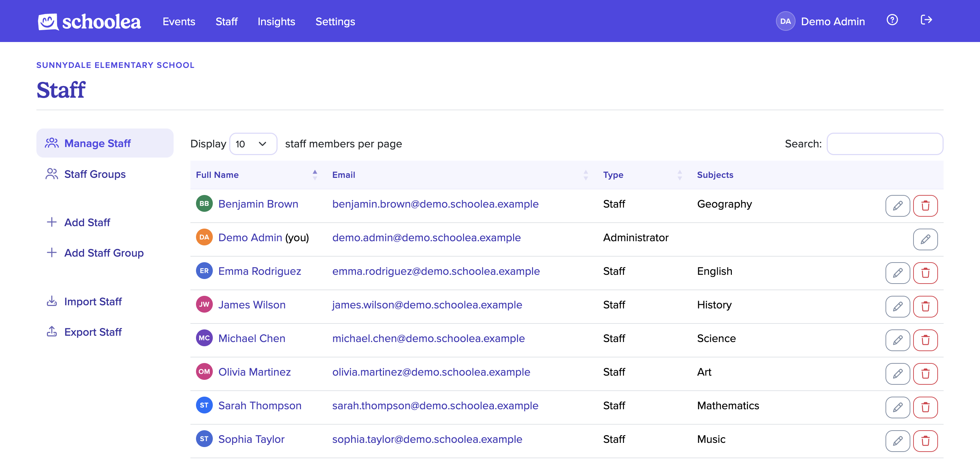Open the Staff menu in top bar
The height and width of the screenshot is (460, 980).
pyautogui.click(x=226, y=22)
